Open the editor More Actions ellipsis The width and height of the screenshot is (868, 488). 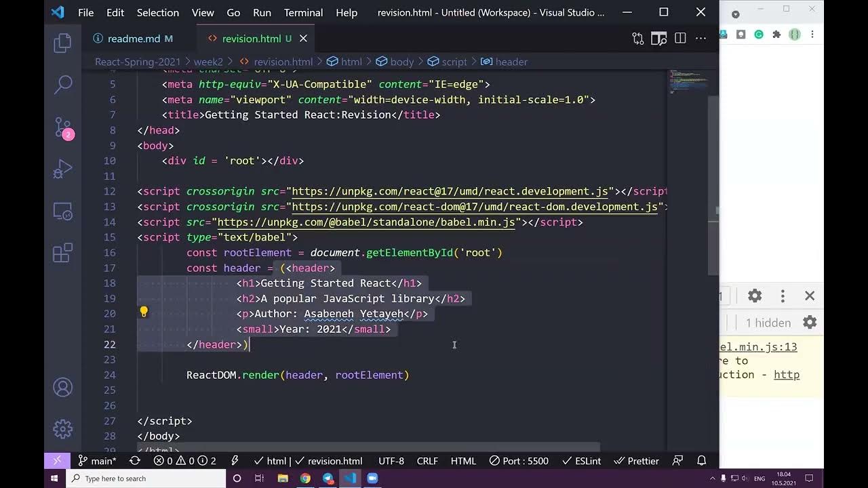click(701, 39)
